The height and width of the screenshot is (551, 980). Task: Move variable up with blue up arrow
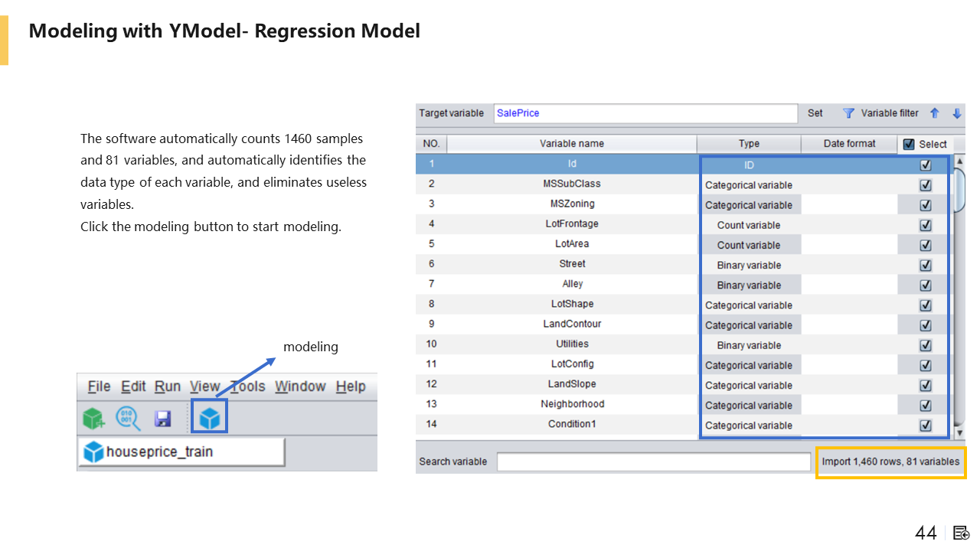coord(935,113)
